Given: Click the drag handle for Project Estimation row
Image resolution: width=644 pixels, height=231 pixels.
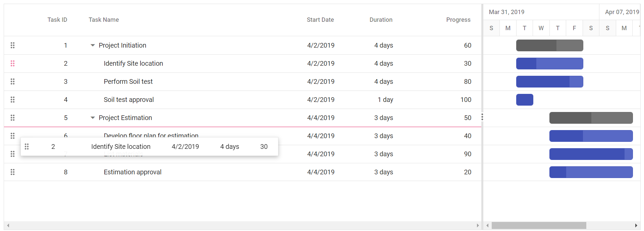Looking at the screenshot, I should (x=13, y=118).
